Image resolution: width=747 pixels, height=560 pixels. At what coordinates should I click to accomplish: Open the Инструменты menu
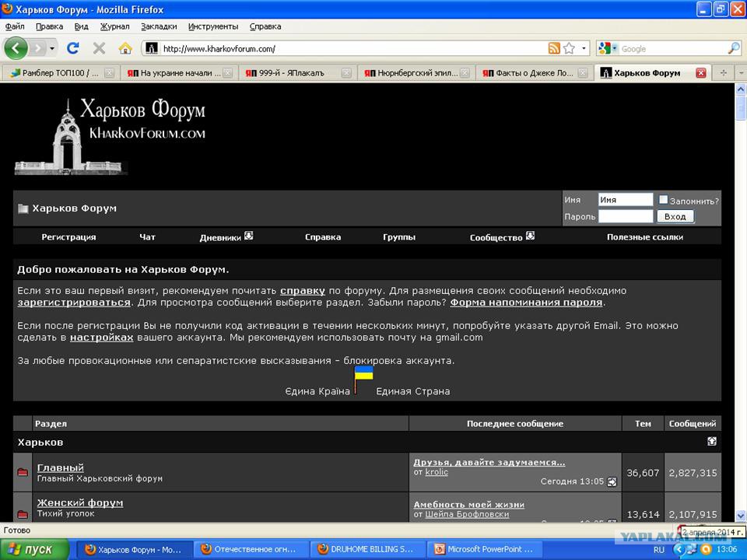coord(213,26)
